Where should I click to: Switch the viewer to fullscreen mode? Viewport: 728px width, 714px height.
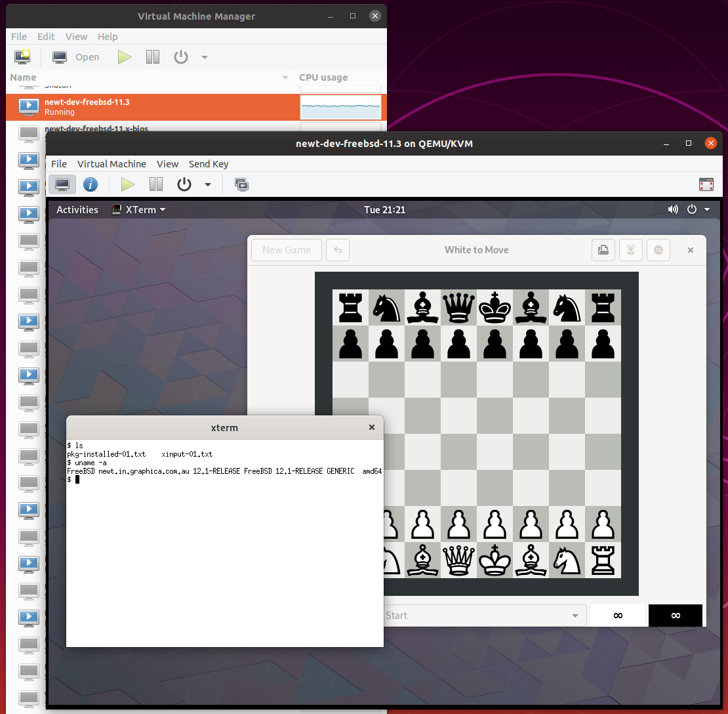click(x=706, y=184)
